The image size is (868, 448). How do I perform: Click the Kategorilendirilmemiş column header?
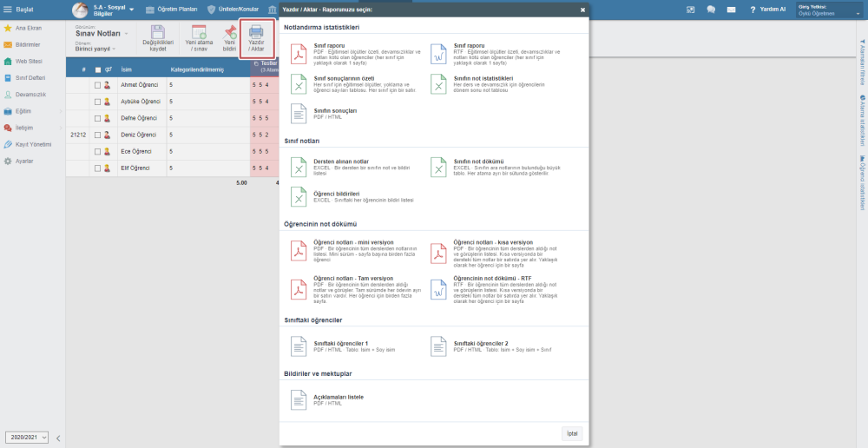[x=197, y=69]
